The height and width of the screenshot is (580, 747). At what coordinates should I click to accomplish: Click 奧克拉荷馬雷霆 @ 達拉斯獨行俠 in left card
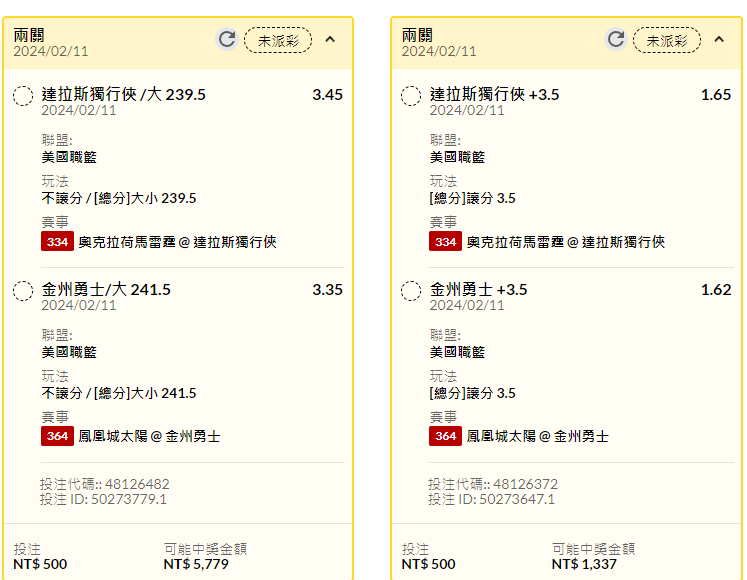177,242
